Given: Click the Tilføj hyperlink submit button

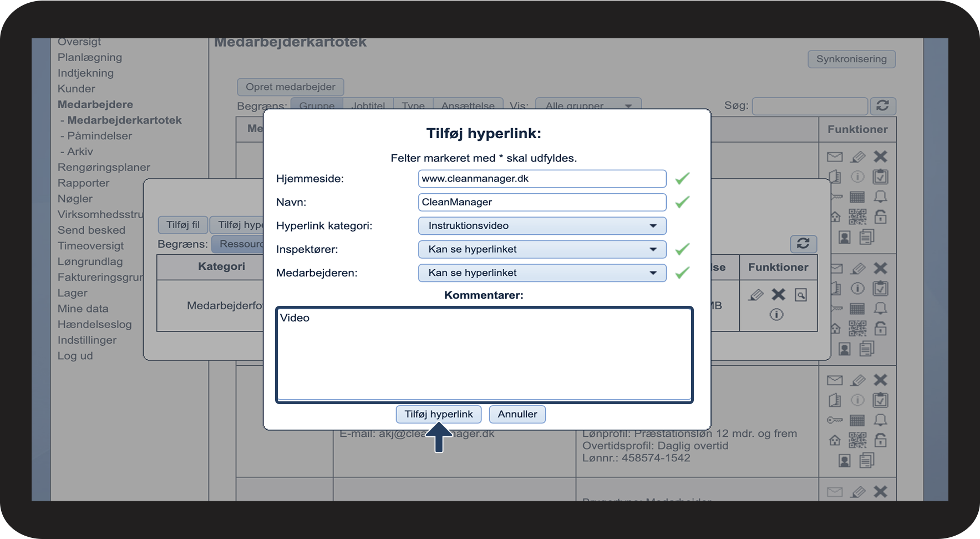Looking at the screenshot, I should (439, 414).
